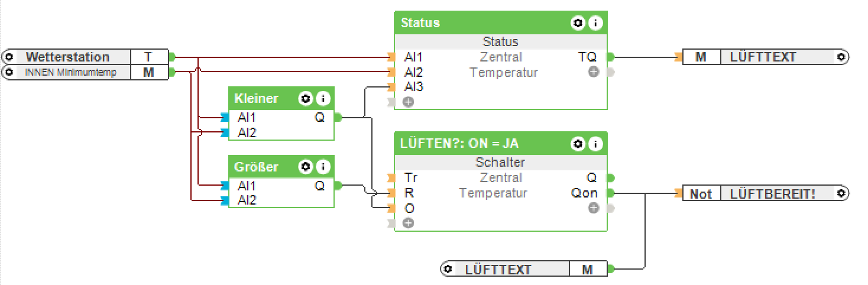Click info icon on Größer block

(x=322, y=167)
